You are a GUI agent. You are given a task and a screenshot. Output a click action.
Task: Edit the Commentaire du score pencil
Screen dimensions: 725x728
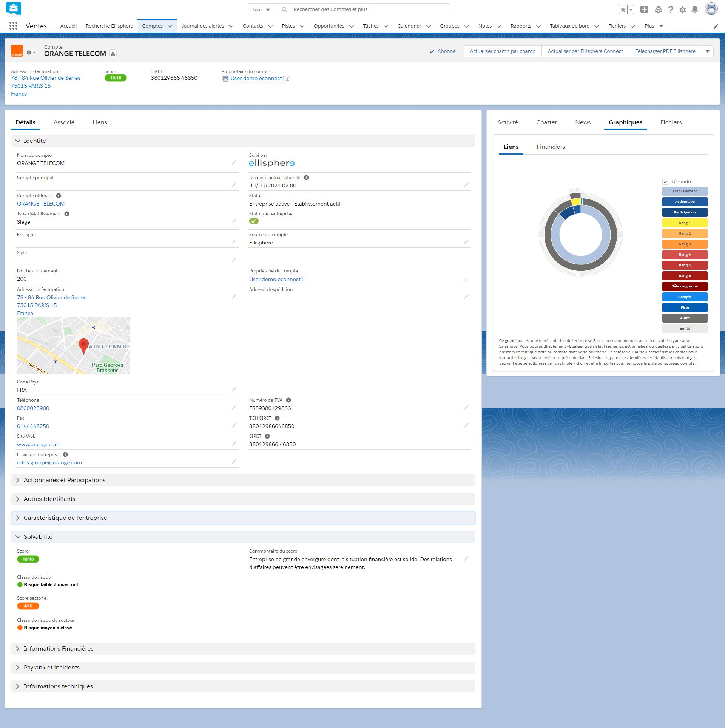pyautogui.click(x=466, y=558)
